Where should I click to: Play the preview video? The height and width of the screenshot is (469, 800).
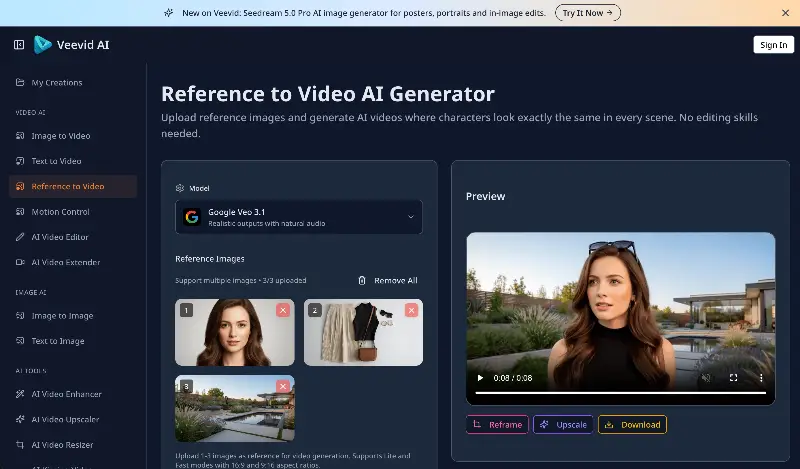click(480, 378)
